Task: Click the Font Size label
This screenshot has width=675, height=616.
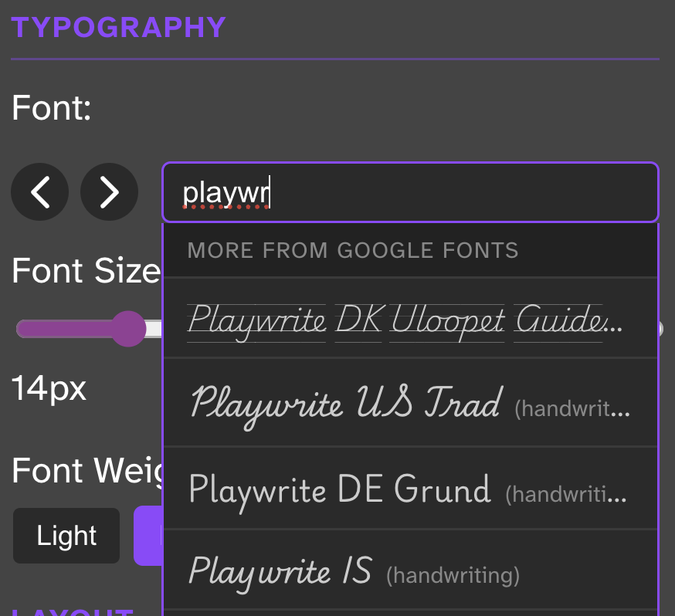Action: coord(85,270)
